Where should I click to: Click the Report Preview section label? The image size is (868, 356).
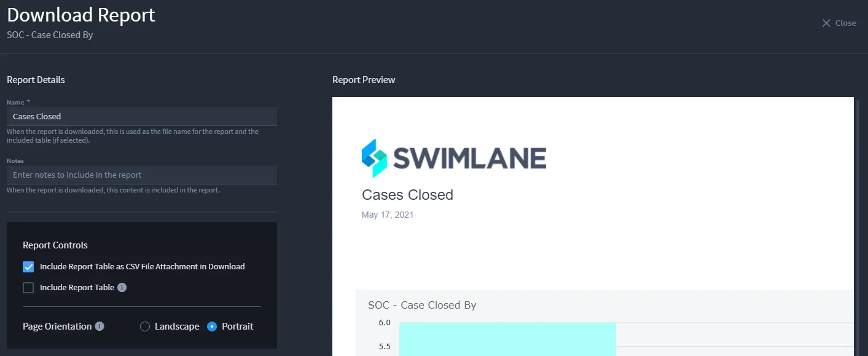point(364,80)
